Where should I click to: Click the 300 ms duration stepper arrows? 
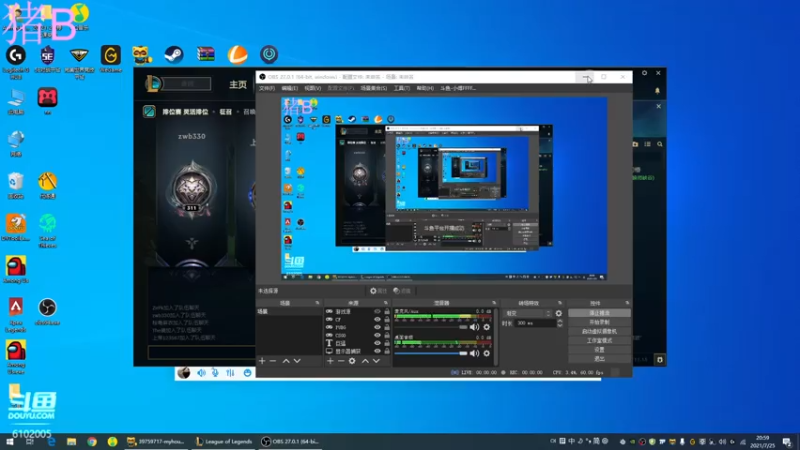(x=560, y=323)
